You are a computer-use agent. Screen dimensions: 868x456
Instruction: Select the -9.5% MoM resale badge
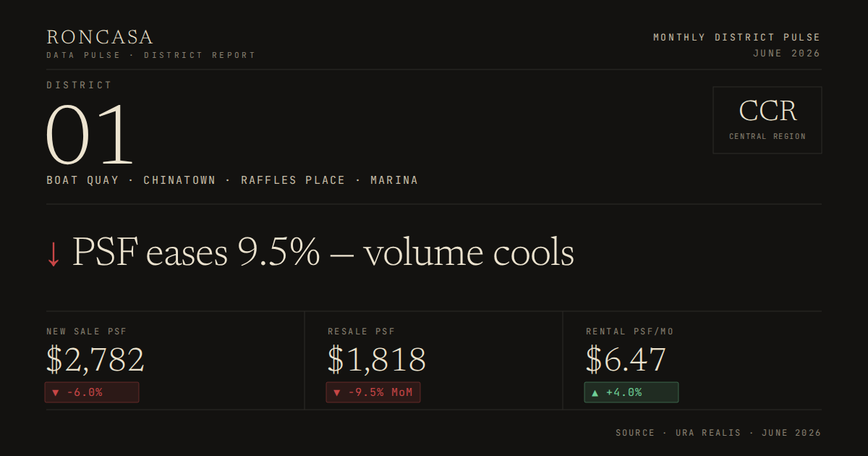click(373, 392)
